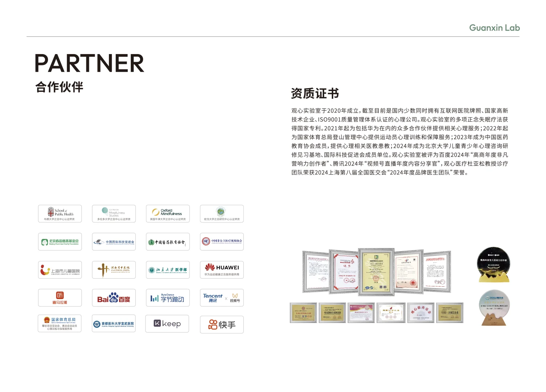Open the Oxford Mindfulness logo card
This screenshot has width=546, height=392.
[x=168, y=214]
